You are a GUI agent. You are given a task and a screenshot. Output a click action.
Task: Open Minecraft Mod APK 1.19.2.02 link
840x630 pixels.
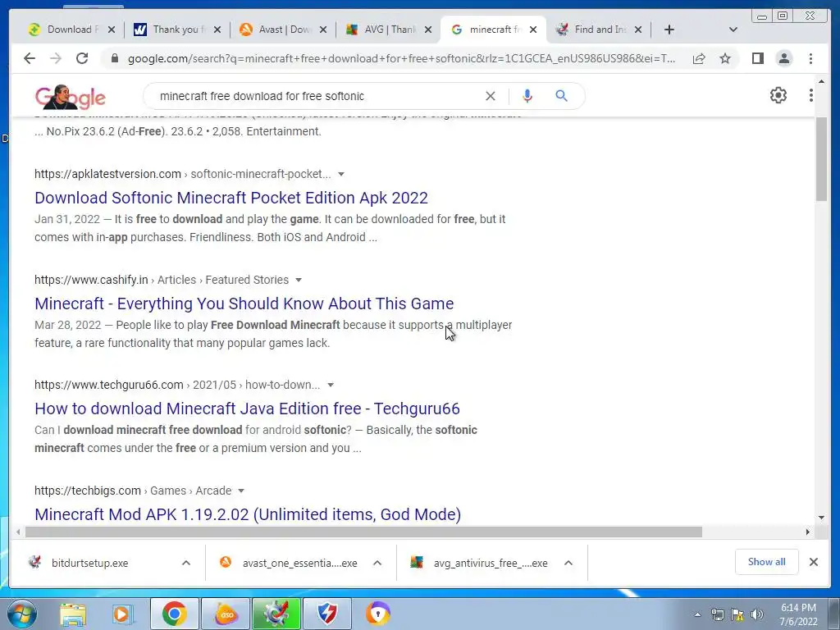(248, 514)
